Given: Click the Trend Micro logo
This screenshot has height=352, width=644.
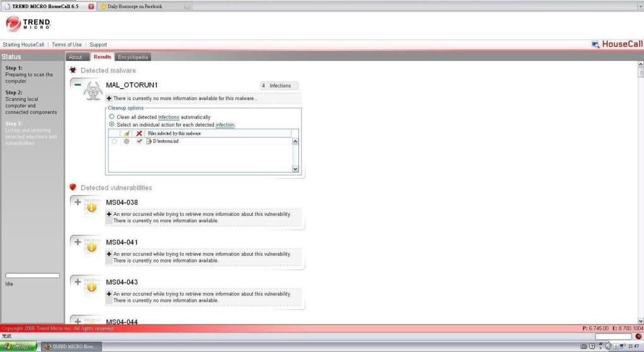Looking at the screenshot, I should coord(28,24).
